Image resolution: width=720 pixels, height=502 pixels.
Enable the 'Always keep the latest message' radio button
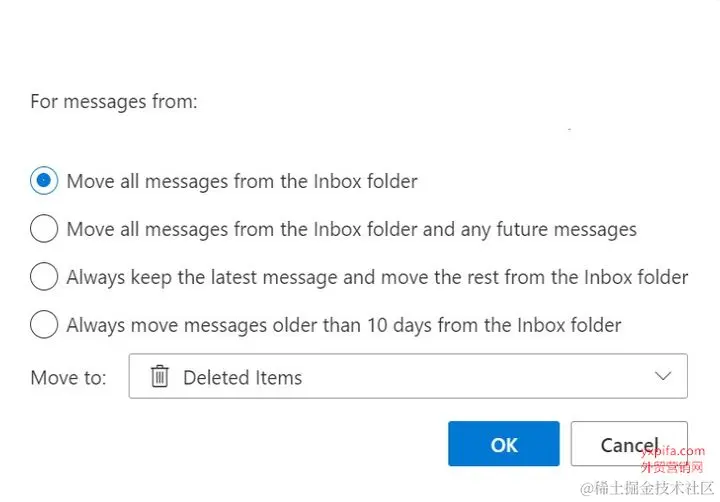[x=44, y=277]
